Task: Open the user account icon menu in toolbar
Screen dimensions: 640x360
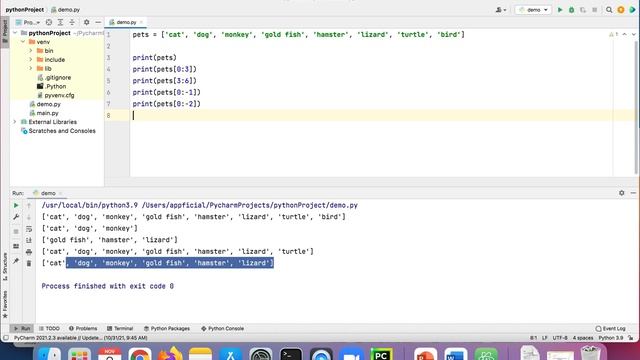Action: pos(501,10)
